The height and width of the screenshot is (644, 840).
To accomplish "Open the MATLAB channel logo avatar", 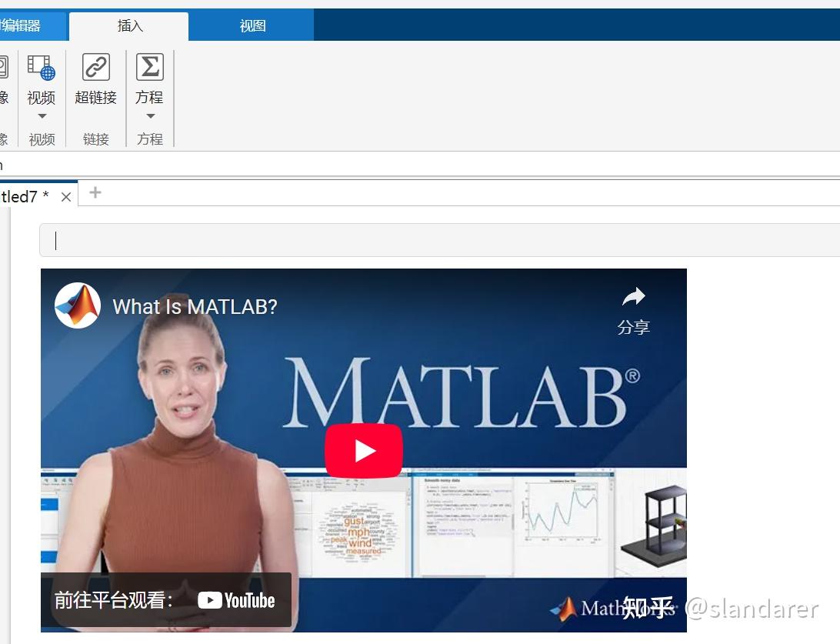I will pos(78,305).
